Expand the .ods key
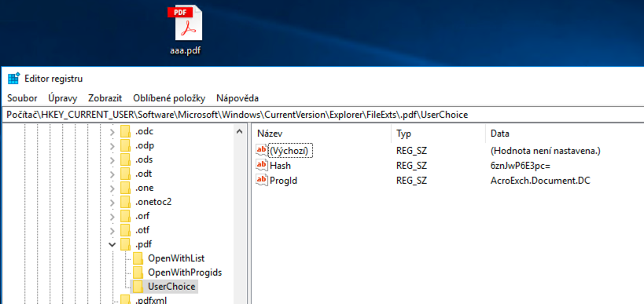This screenshot has width=644, height=304. (112, 160)
